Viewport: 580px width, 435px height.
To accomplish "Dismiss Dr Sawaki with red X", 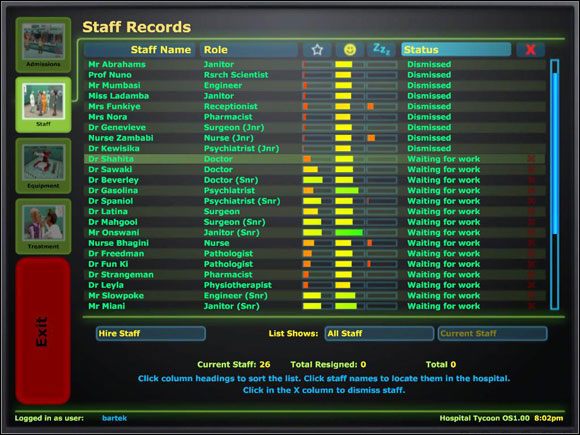I will (531, 169).
